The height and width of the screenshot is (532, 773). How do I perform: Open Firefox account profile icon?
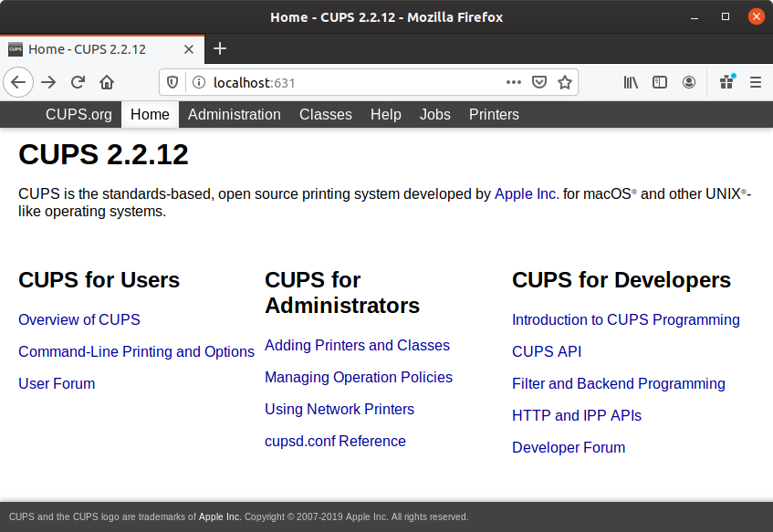point(689,82)
